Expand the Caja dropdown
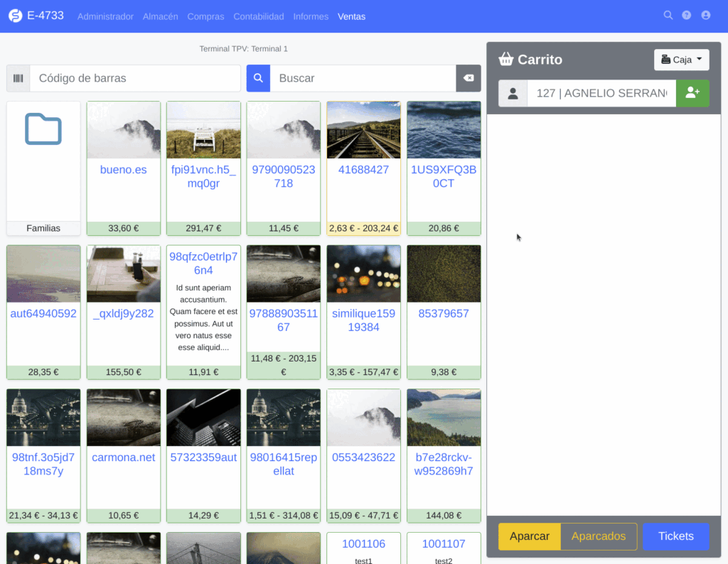The width and height of the screenshot is (728, 564). (681, 60)
